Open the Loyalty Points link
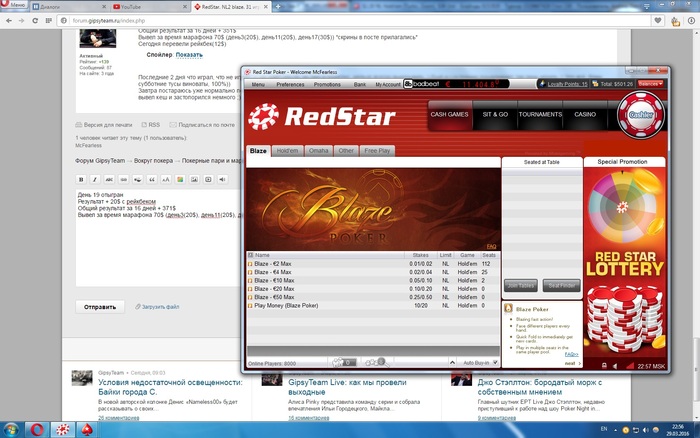 (x=567, y=84)
